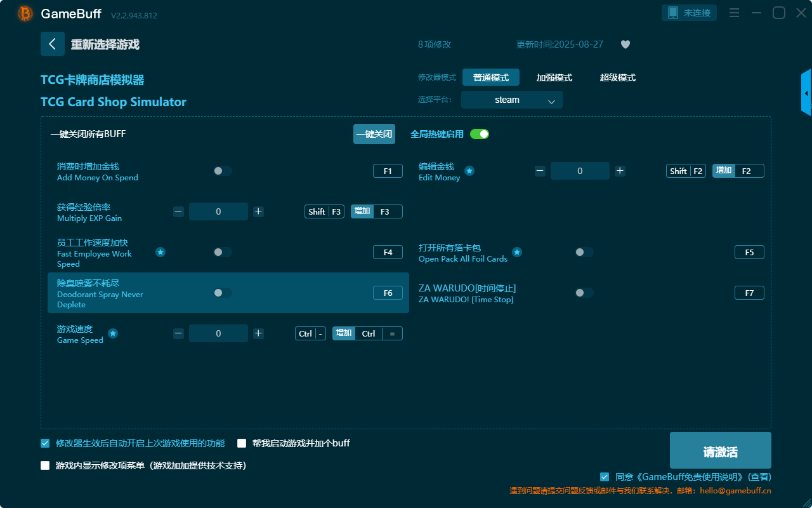Viewport: 812px width, 508px height.
Task: Enable Fast Employee Work Speed toggle
Action: [223, 252]
